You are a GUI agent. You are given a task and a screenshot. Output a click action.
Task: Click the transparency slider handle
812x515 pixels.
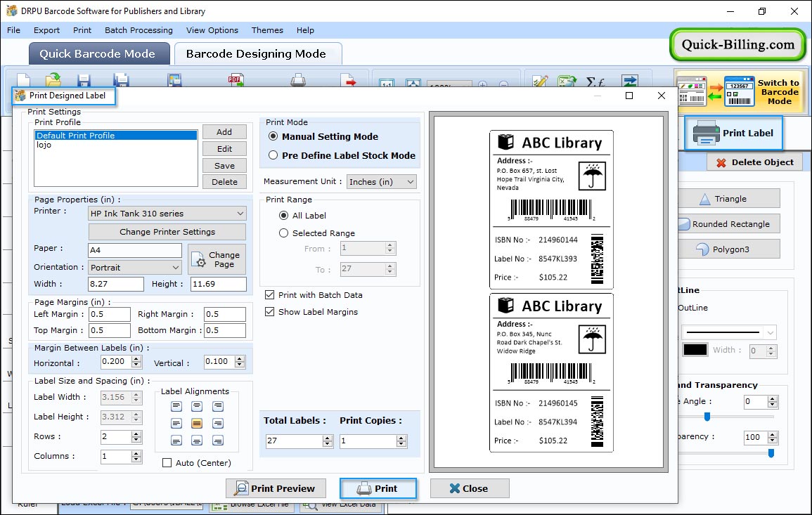click(x=771, y=453)
